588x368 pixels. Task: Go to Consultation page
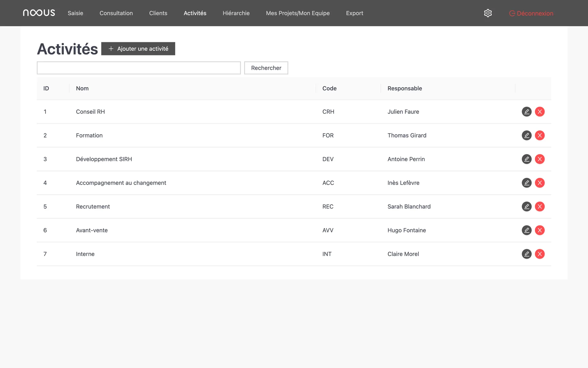point(116,13)
